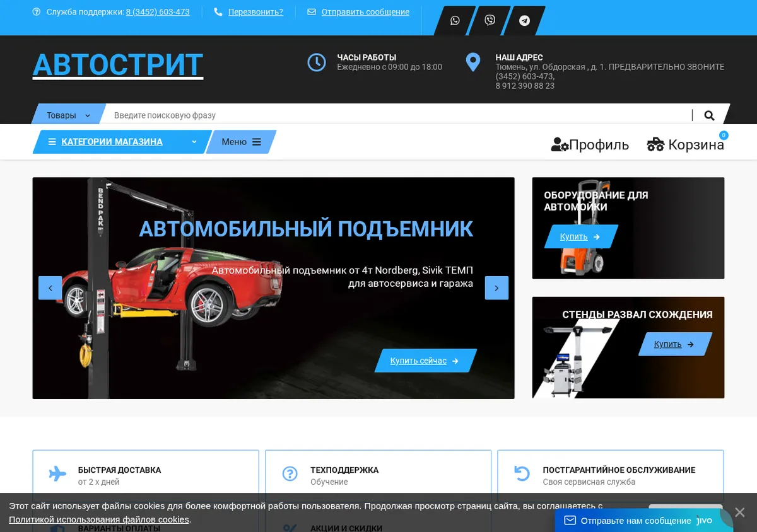Open the WhatsApp contact icon

(455, 21)
